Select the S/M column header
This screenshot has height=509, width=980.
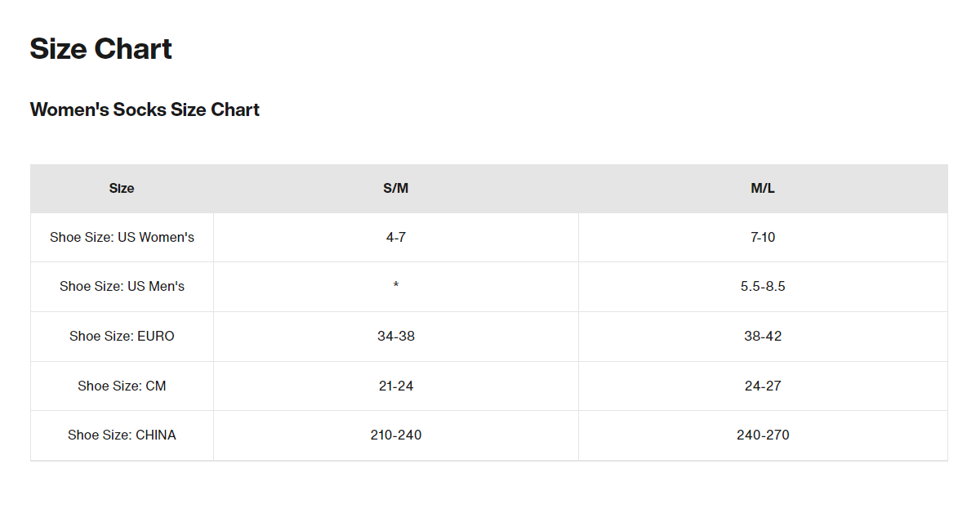[395, 188]
